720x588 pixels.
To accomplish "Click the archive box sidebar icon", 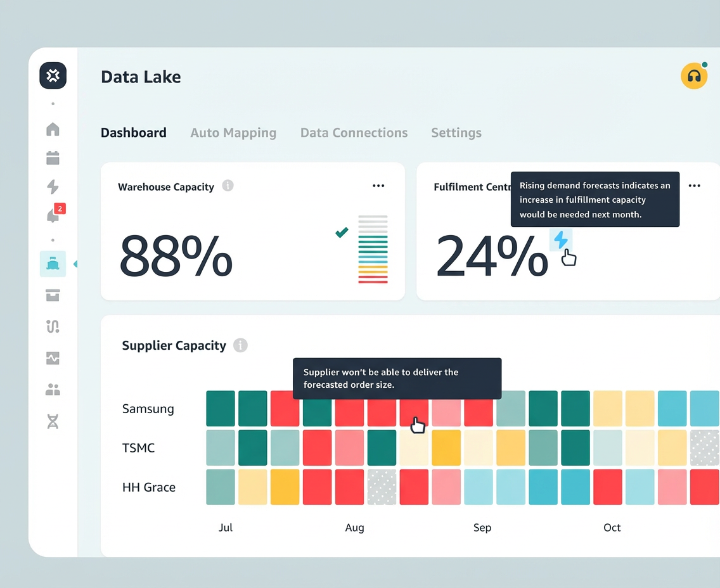I will (53, 295).
